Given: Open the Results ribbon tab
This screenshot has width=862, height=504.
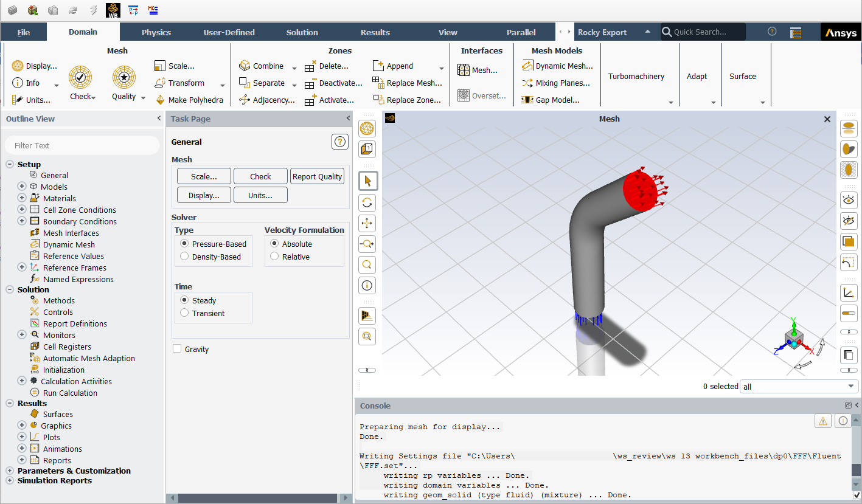Looking at the screenshot, I should coord(375,32).
